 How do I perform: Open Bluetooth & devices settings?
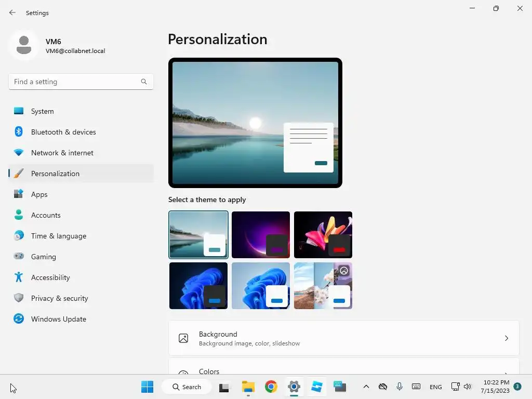tap(81, 132)
